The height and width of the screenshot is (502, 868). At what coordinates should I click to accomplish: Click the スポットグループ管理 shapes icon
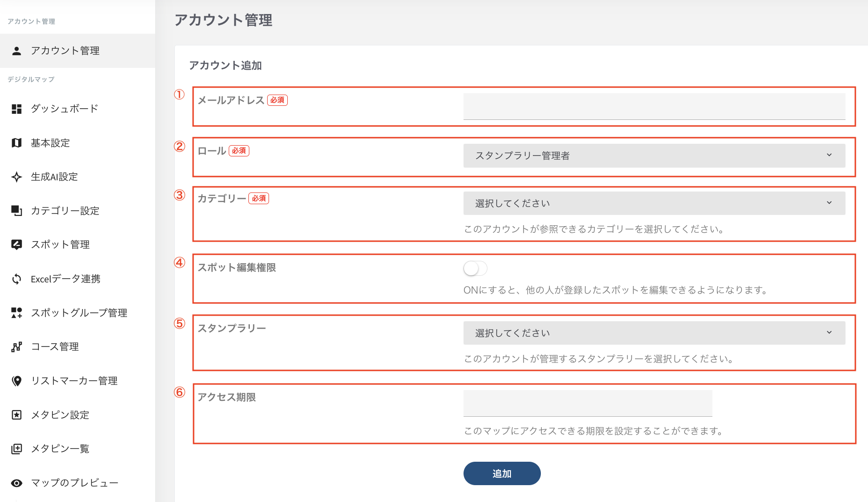coord(17,313)
